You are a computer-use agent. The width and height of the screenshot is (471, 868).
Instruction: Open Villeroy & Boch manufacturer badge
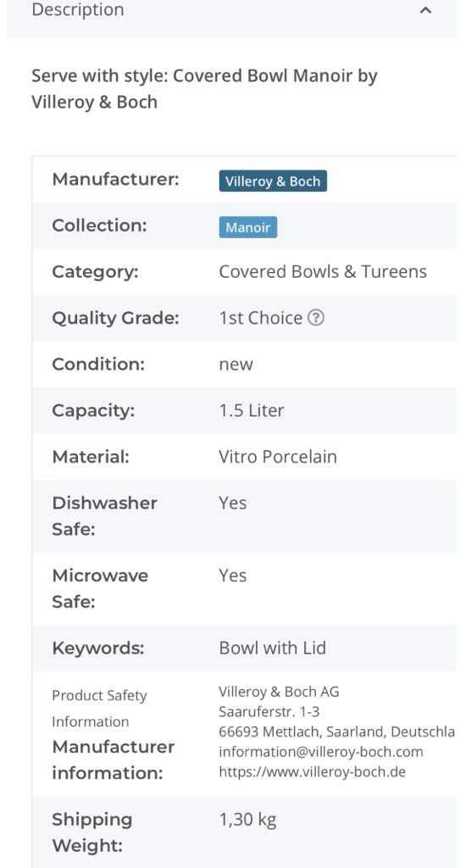(x=273, y=181)
